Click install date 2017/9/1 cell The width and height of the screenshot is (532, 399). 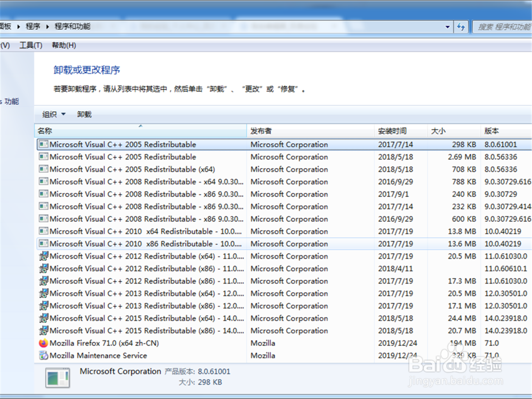394,194
